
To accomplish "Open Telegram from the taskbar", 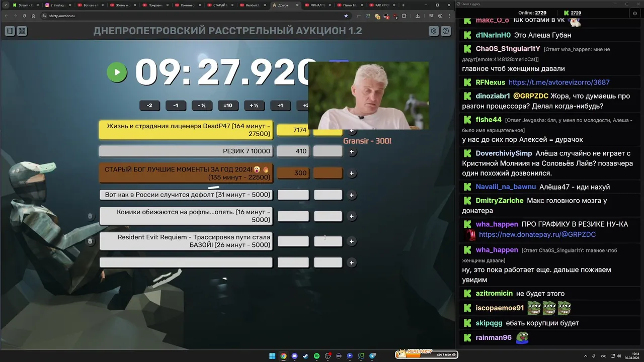I will tap(373, 356).
